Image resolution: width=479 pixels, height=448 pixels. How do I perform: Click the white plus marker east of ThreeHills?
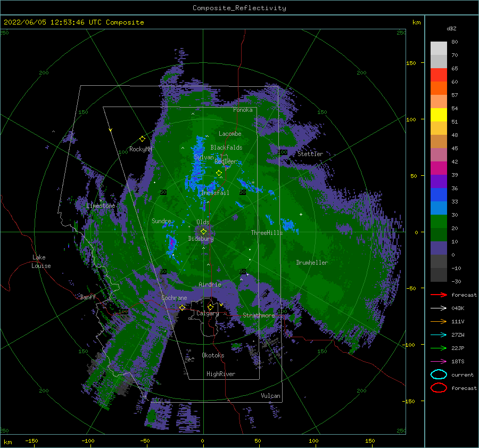point(301,214)
